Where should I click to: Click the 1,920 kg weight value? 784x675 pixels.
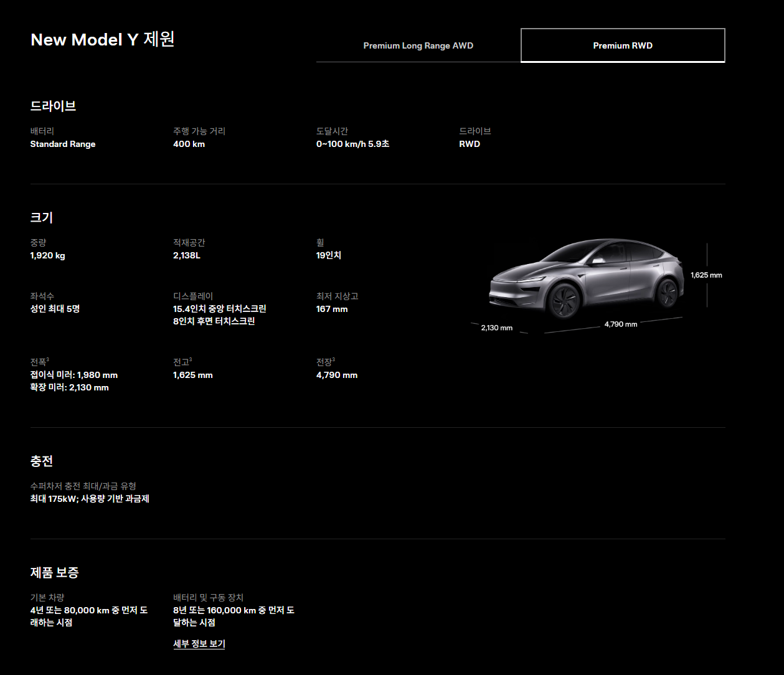pos(48,255)
